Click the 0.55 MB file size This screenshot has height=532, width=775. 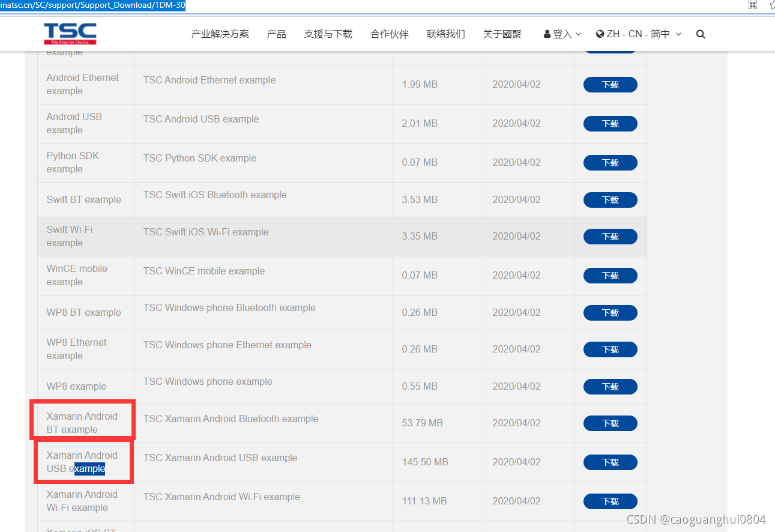coord(420,386)
